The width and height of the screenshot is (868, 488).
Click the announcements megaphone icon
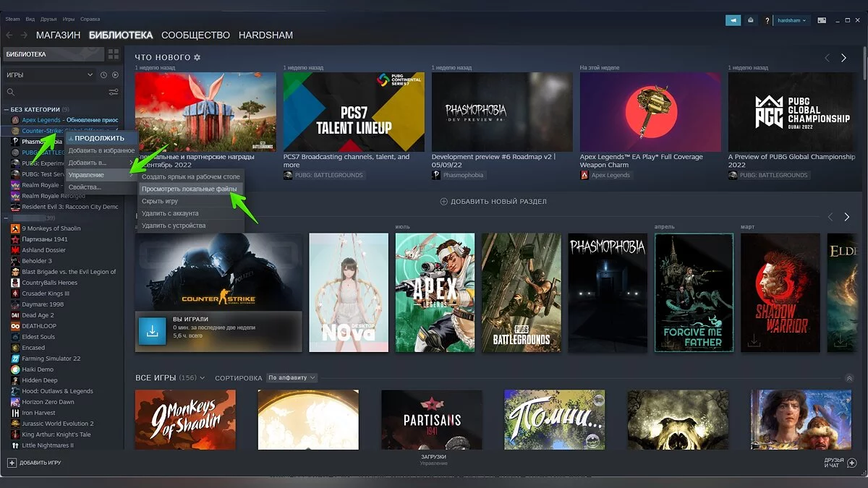[734, 20]
